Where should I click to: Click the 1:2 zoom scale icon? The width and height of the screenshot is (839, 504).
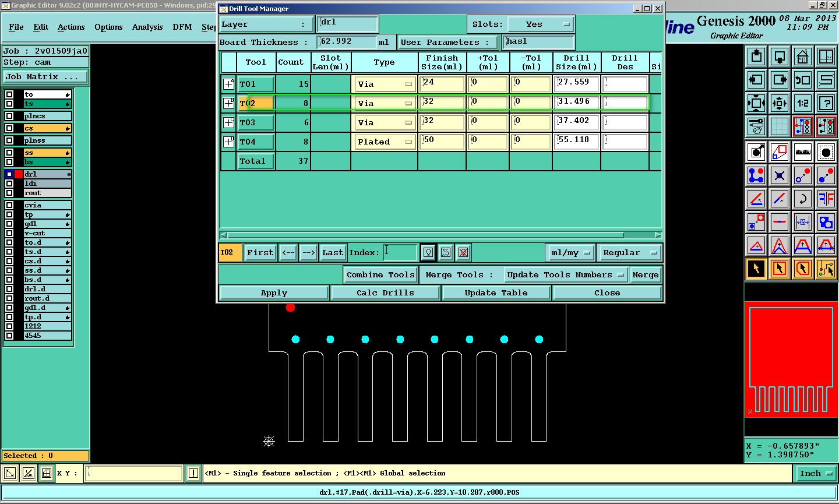click(x=802, y=103)
